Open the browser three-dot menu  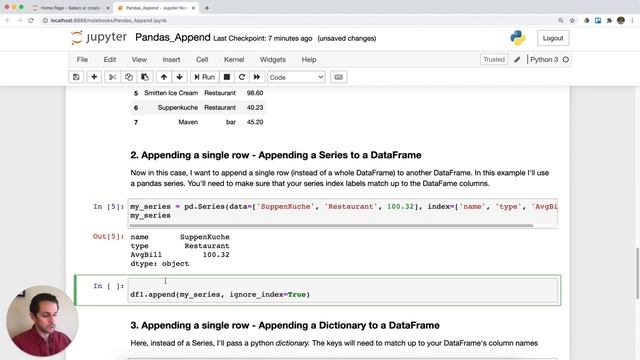pyautogui.click(x=632, y=20)
